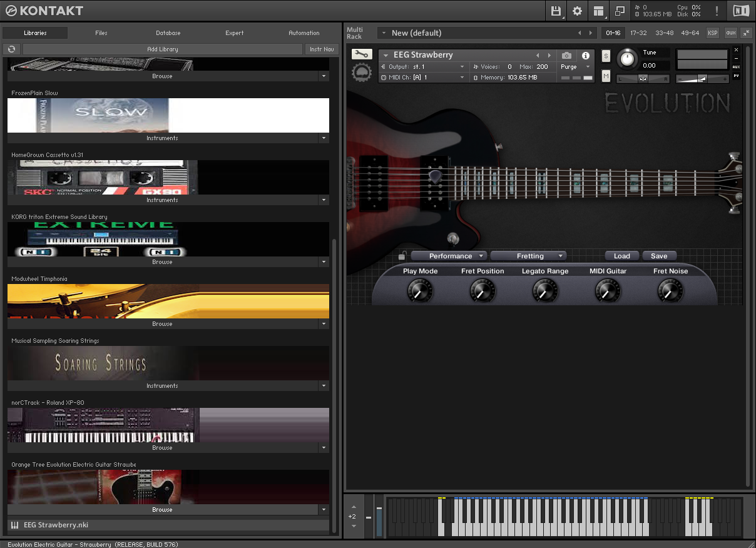Toggle PV button in instrument header

click(736, 76)
